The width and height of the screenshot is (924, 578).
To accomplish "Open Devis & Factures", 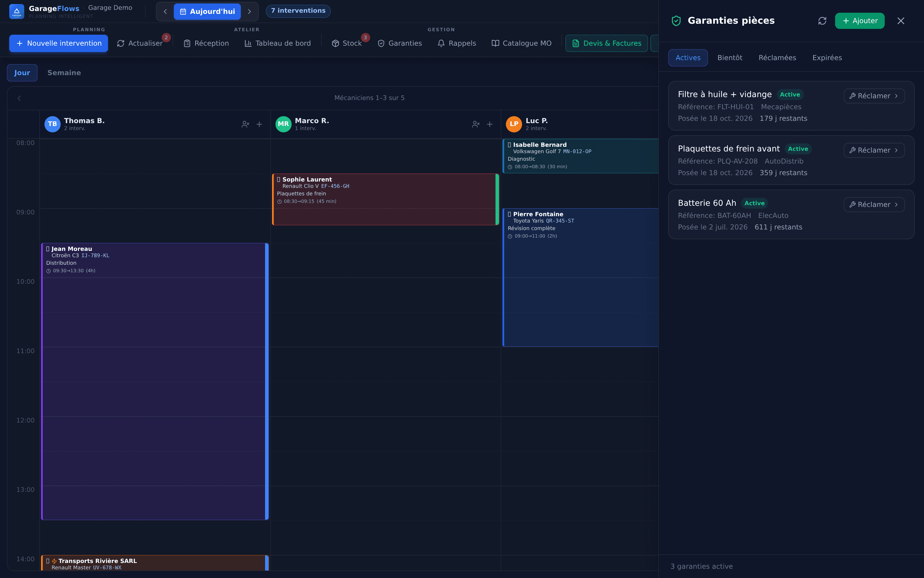I will (607, 43).
